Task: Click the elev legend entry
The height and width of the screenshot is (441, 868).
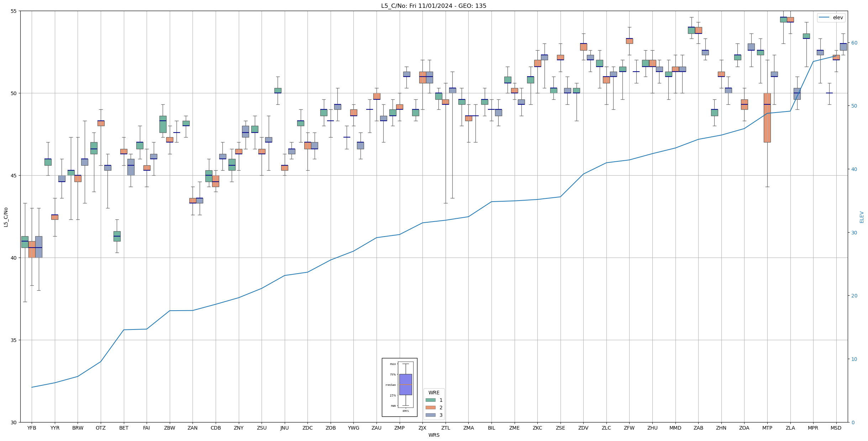Action: (831, 17)
